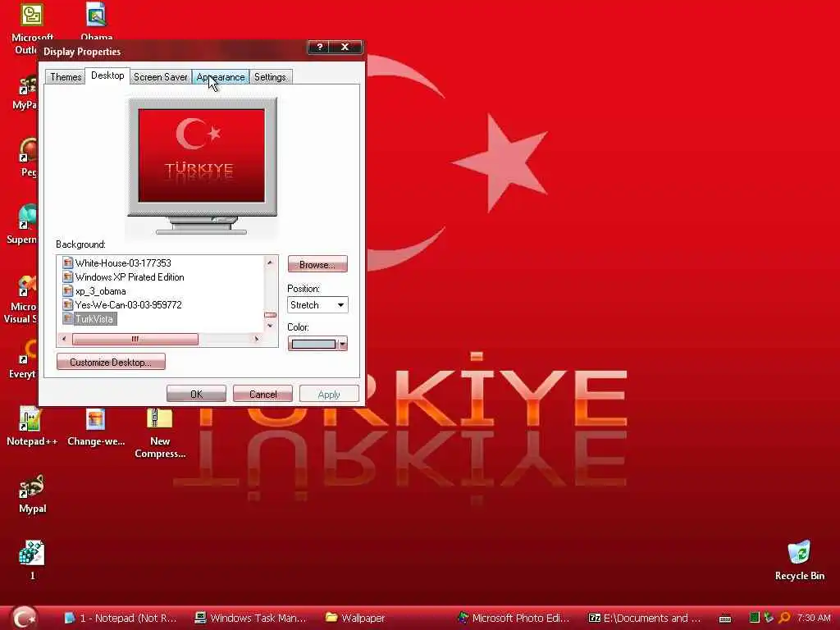This screenshot has height=630, width=840.
Task: Select the Change-we... desktop icon
Action: pyautogui.click(x=96, y=427)
